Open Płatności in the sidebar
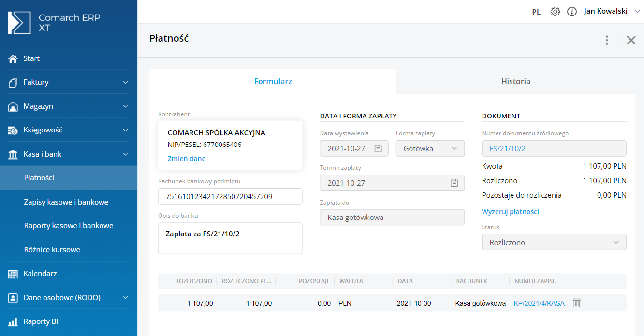This screenshot has width=644, height=336. (69, 178)
